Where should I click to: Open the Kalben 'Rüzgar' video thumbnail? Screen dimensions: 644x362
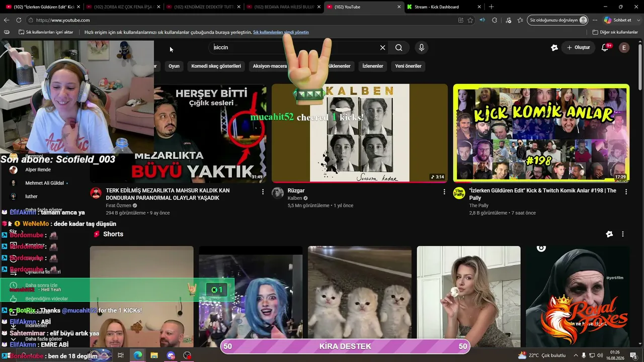tap(359, 133)
